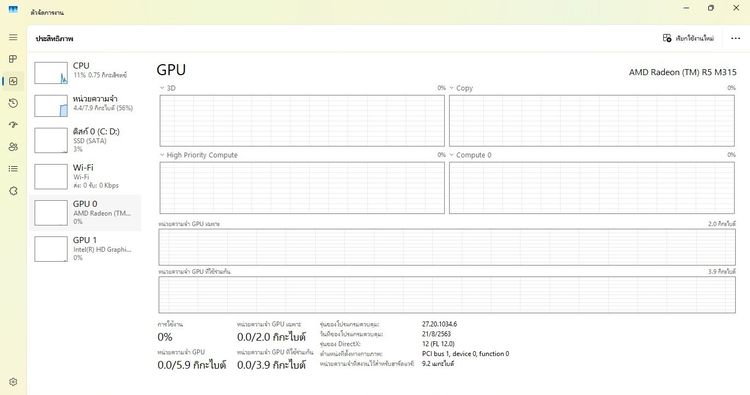Image resolution: width=750 pixels, height=395 pixels.
Task: Click the Performance page title in header
Action: [x=55, y=38]
